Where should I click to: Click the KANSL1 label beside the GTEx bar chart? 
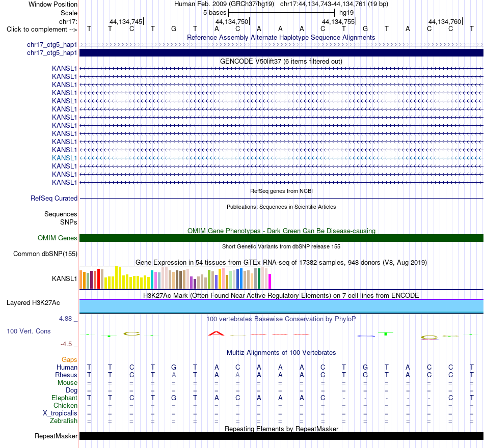pos(64,278)
